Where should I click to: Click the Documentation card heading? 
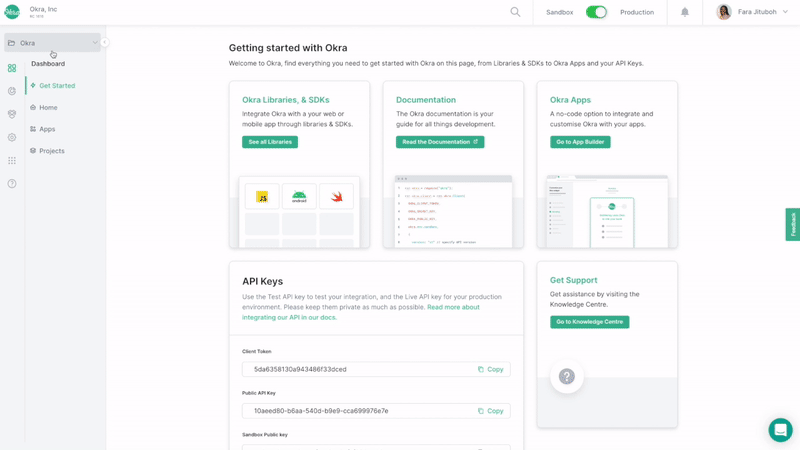pos(426,100)
